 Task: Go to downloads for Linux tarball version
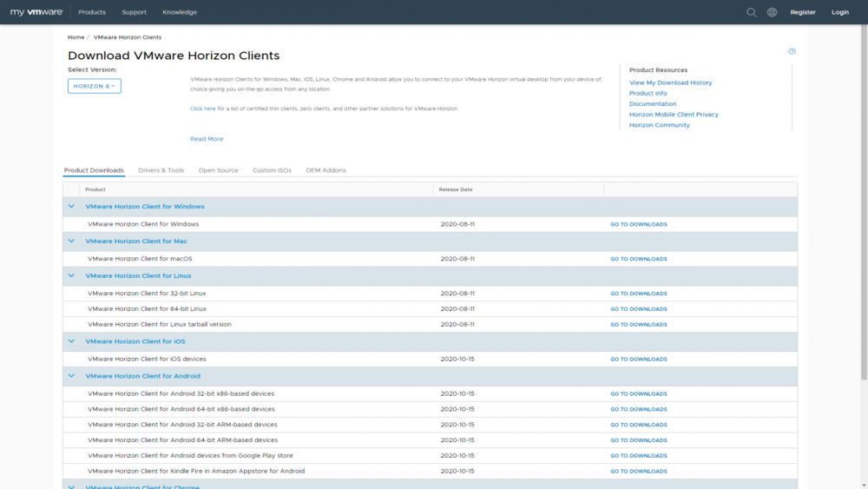point(638,325)
